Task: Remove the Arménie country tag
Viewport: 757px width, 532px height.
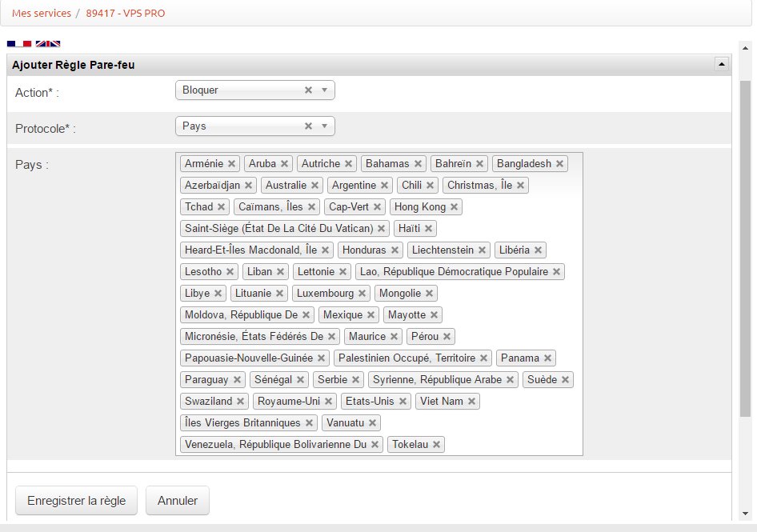Action: tap(232, 164)
